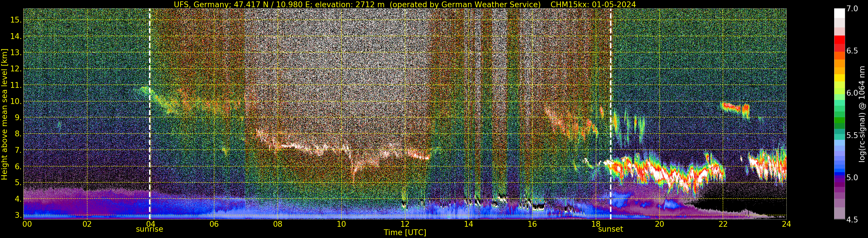Click the '4.' height tick label

click(18, 199)
